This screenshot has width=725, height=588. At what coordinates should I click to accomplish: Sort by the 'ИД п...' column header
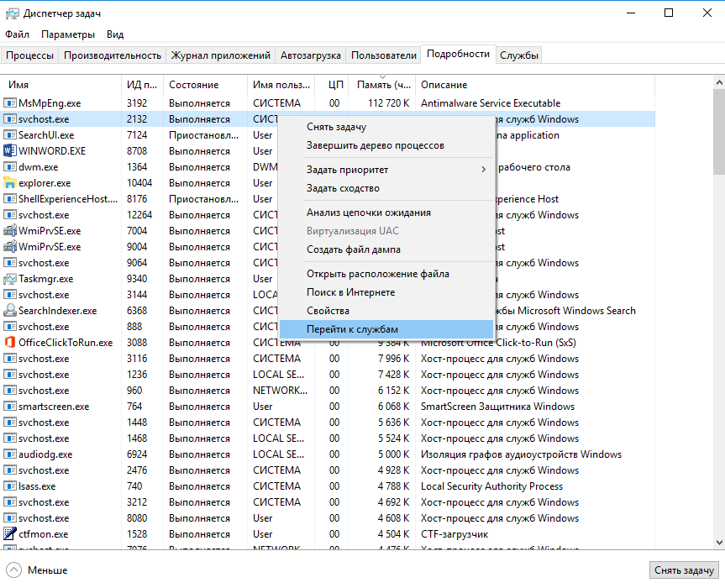tap(143, 85)
